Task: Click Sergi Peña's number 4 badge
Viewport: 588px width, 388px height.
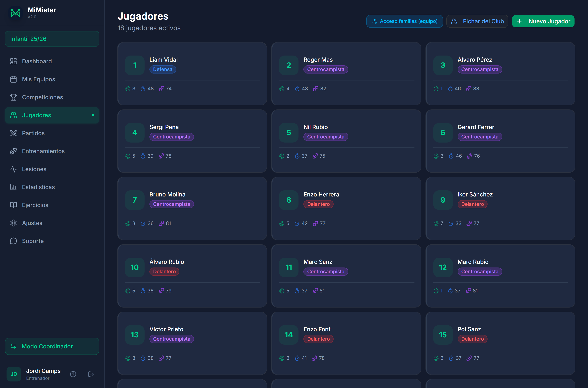Action: (x=135, y=133)
